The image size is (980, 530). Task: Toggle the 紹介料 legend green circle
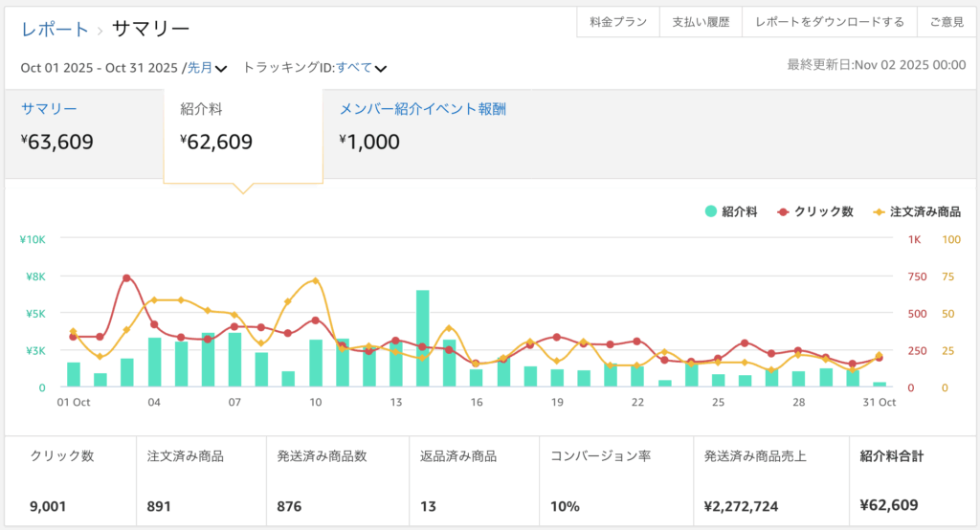(711, 211)
